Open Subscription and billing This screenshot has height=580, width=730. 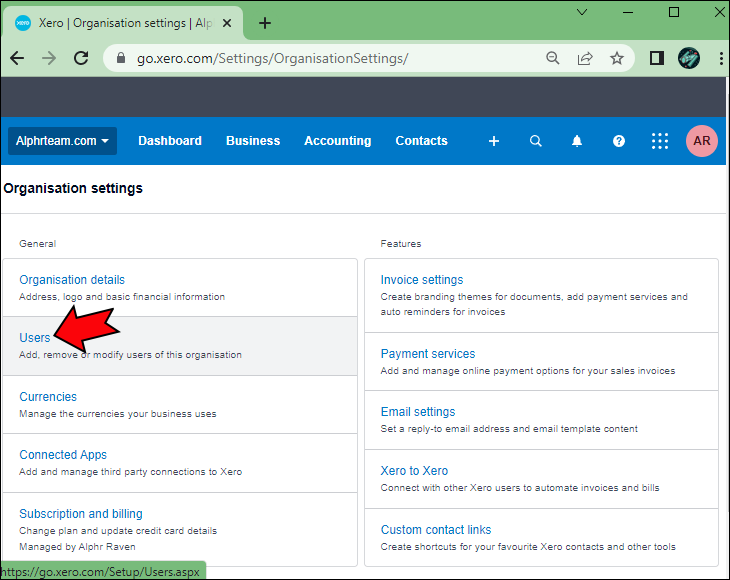(81, 513)
